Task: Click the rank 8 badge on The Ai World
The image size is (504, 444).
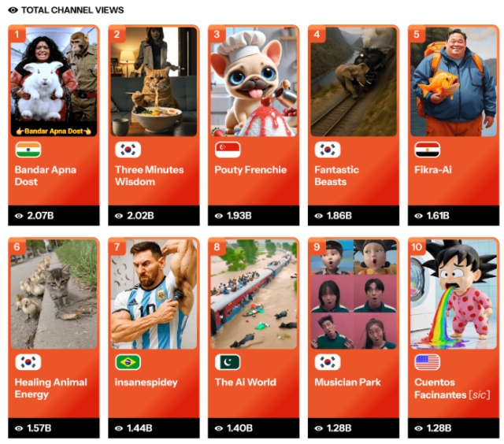Action: pos(217,246)
